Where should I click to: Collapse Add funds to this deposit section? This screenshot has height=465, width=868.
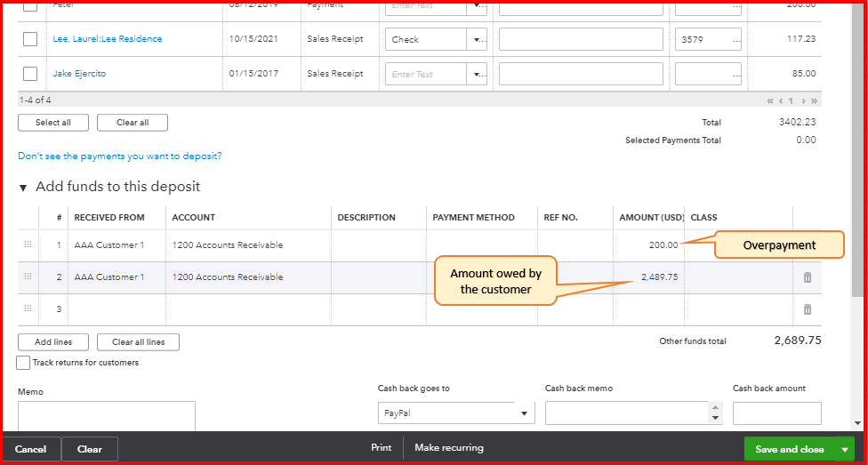point(23,188)
